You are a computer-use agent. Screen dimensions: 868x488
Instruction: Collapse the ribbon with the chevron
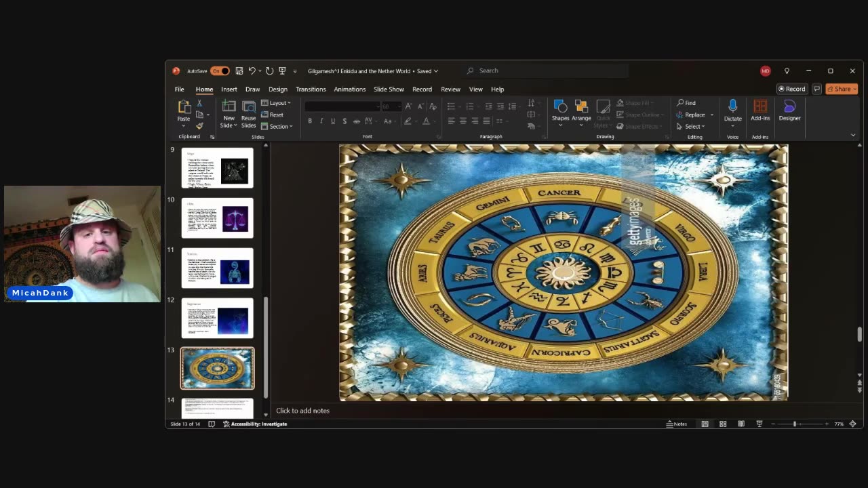(853, 135)
